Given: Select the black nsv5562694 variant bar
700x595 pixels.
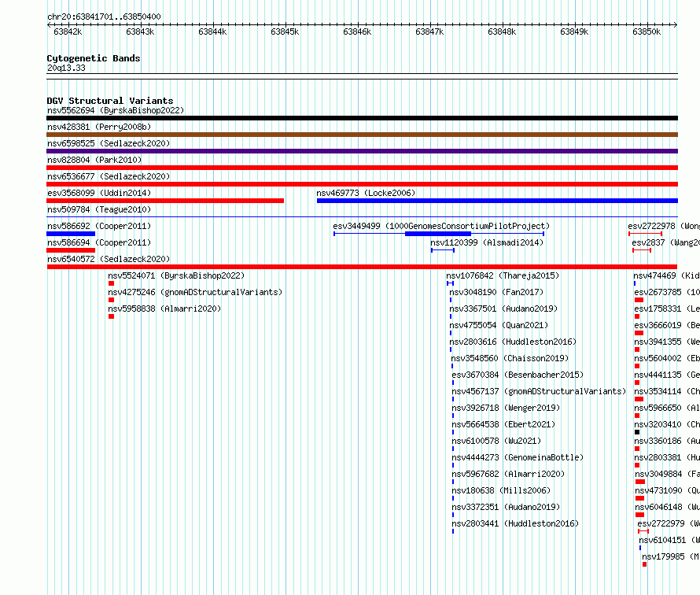Looking at the screenshot, I should [x=362, y=118].
